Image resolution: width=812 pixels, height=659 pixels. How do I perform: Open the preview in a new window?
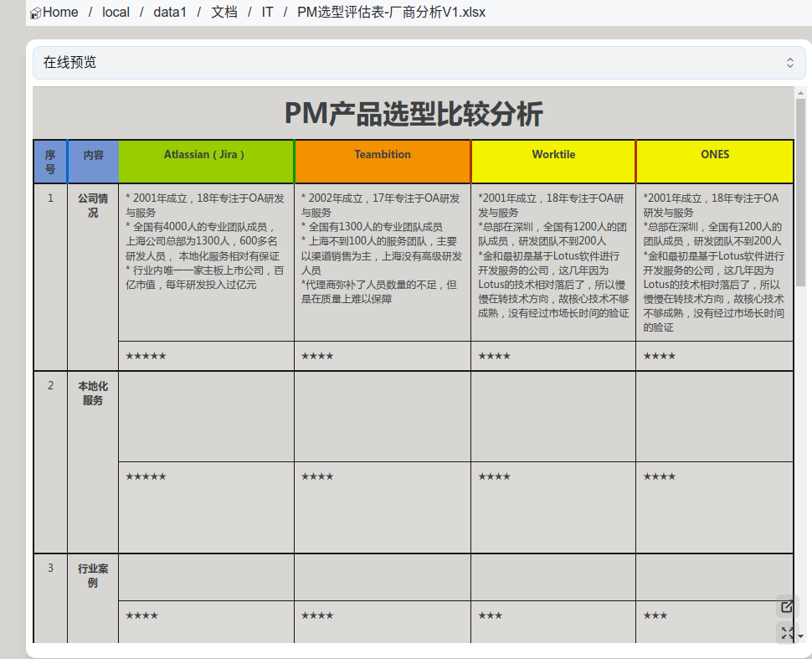tap(787, 607)
